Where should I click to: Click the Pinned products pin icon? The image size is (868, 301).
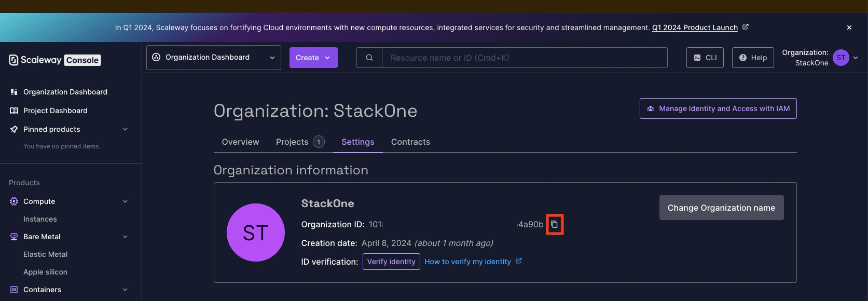[x=14, y=129]
